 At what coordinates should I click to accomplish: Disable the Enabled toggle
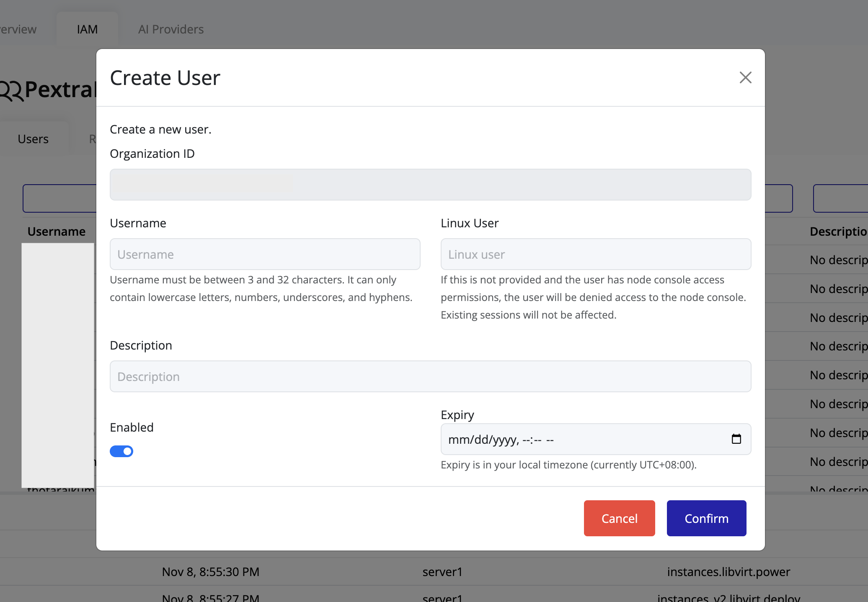[121, 451]
